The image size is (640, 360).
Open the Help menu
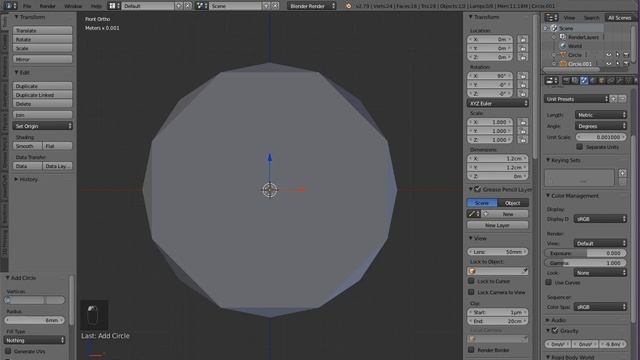(x=96, y=6)
